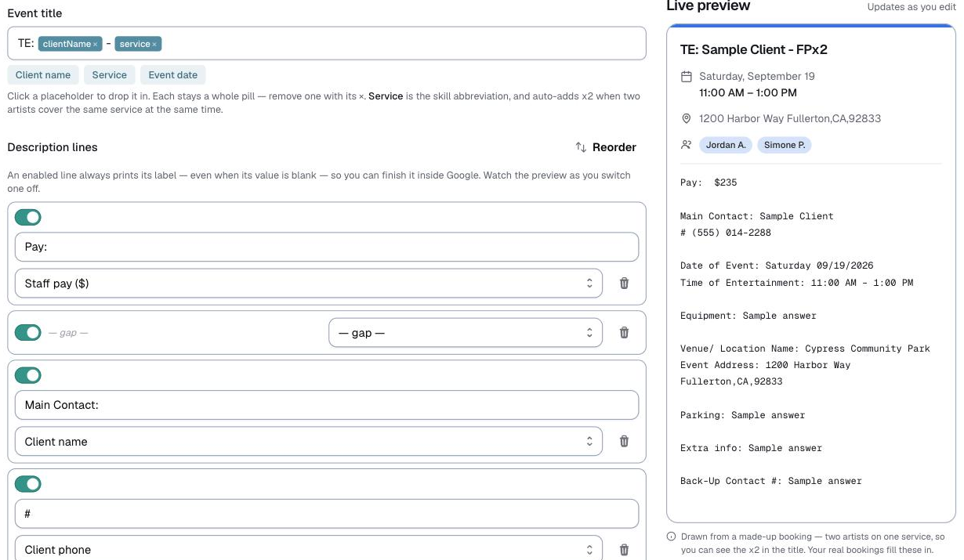Open the Staff pay ($) dropdown
This screenshot has width=964, height=560.
pyautogui.click(x=309, y=284)
